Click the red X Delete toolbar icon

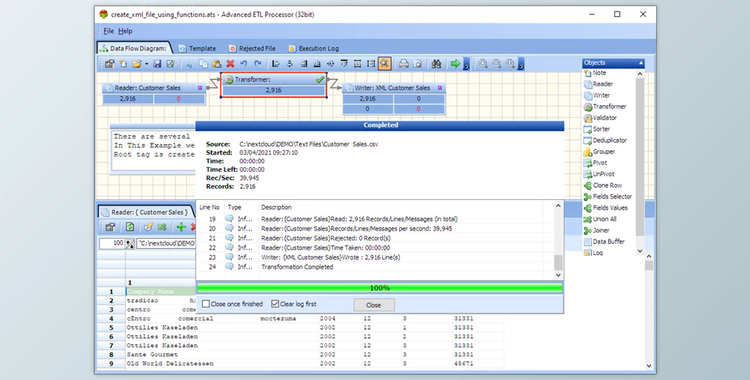coord(230,64)
